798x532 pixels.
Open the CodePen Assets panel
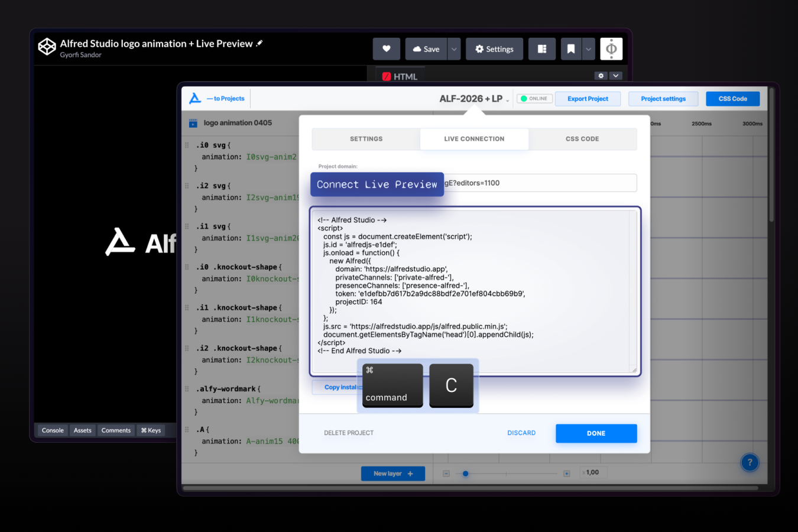(83, 430)
